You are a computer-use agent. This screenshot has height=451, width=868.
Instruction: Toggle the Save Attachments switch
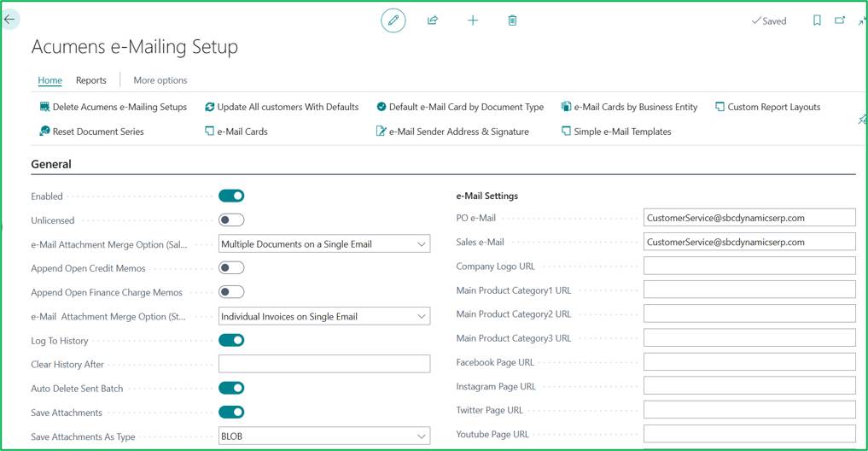[231, 413]
